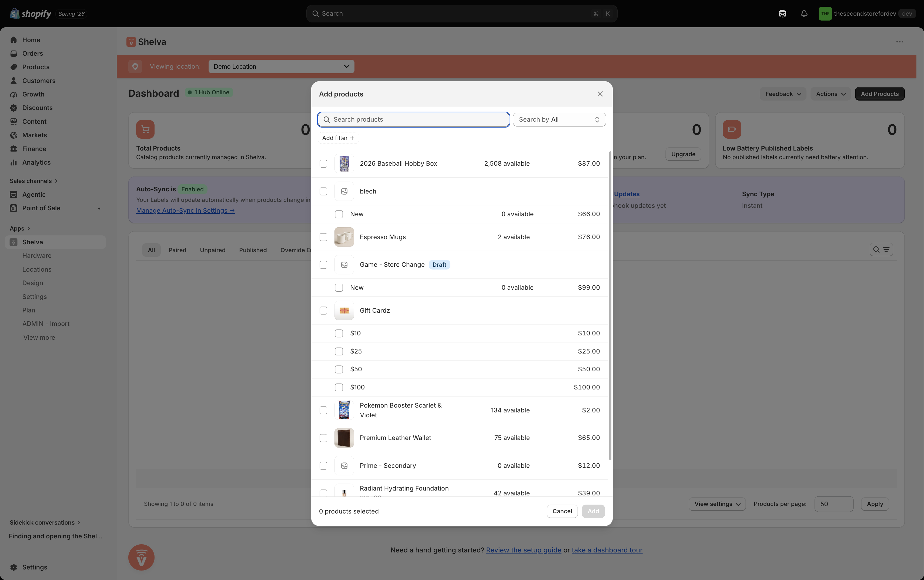The image size is (924, 580).
Task: Select the Paired tab
Action: coord(177,250)
